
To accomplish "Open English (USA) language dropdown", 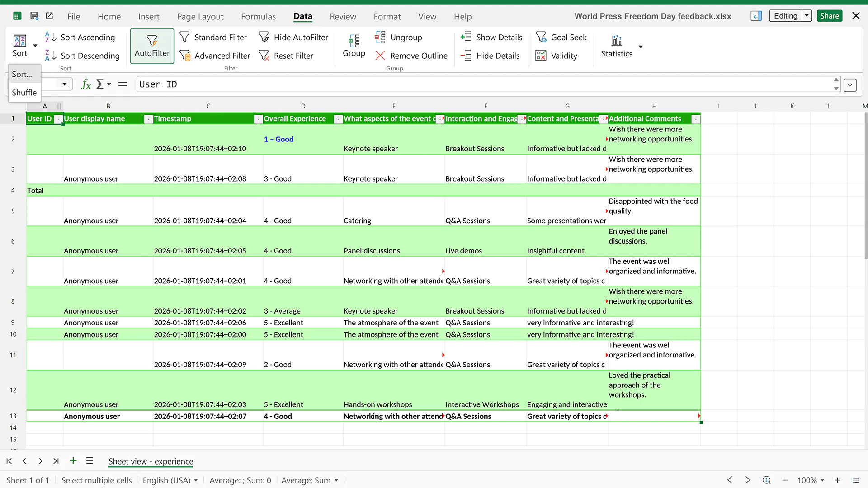I will pyautogui.click(x=170, y=480).
